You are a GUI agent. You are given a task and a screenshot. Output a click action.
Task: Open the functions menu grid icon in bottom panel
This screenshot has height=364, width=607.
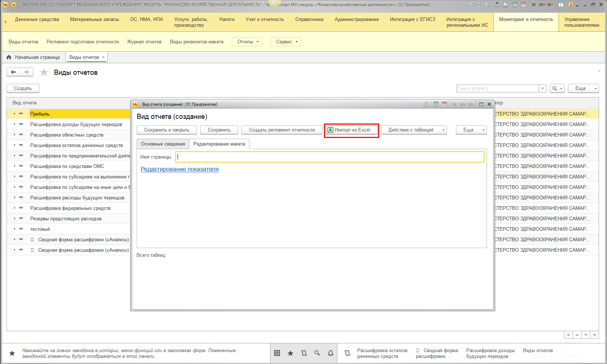(277, 353)
